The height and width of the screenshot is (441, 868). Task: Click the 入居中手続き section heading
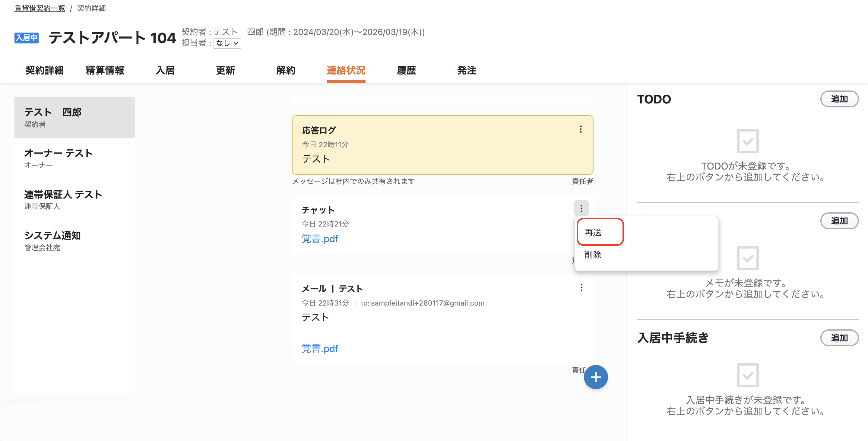point(673,338)
